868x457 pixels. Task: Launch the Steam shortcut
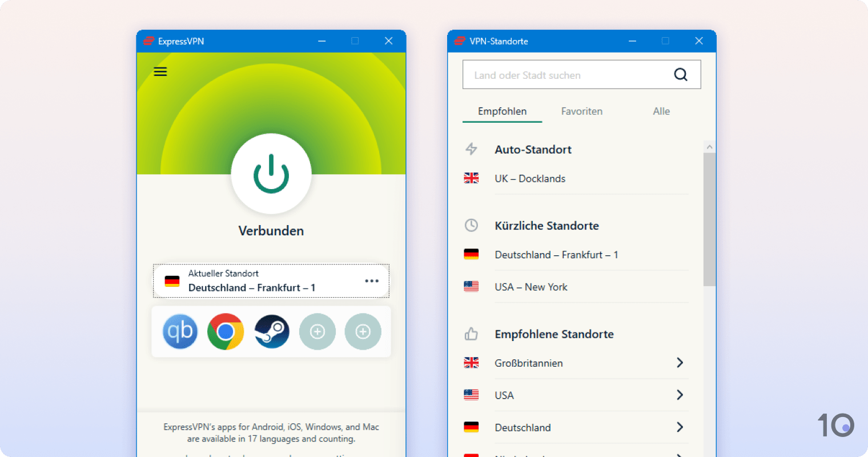coord(271,331)
